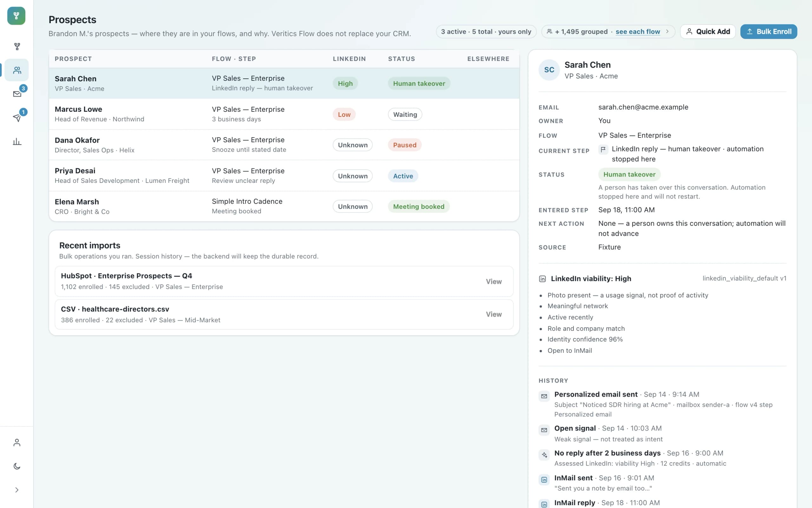Toggle dark mode moon icon

(x=17, y=466)
